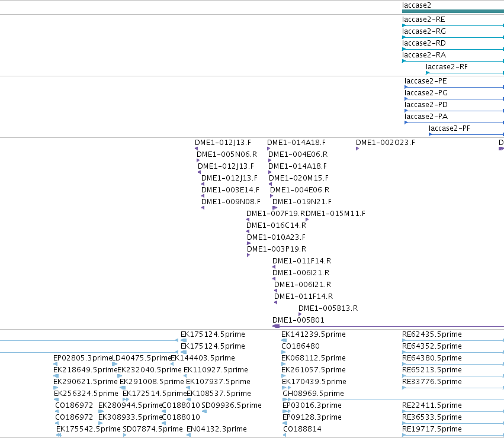Click the EP02805.3prime EST
This screenshot has width=504, height=438.
point(82,358)
